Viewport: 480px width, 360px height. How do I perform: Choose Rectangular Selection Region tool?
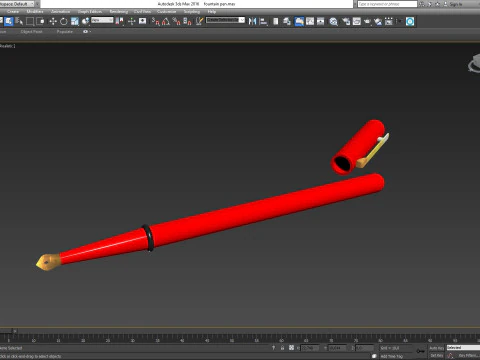pyautogui.click(x=30, y=21)
